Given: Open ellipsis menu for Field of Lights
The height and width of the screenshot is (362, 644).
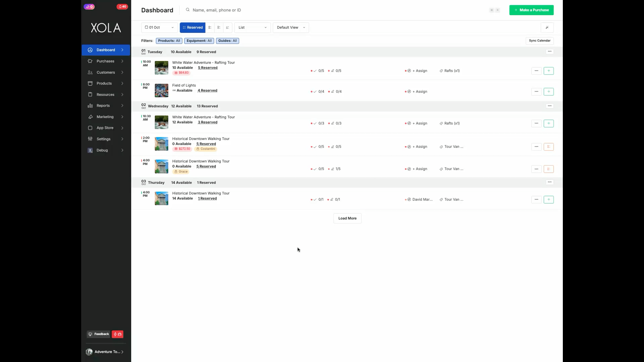Looking at the screenshot, I should [536, 92].
